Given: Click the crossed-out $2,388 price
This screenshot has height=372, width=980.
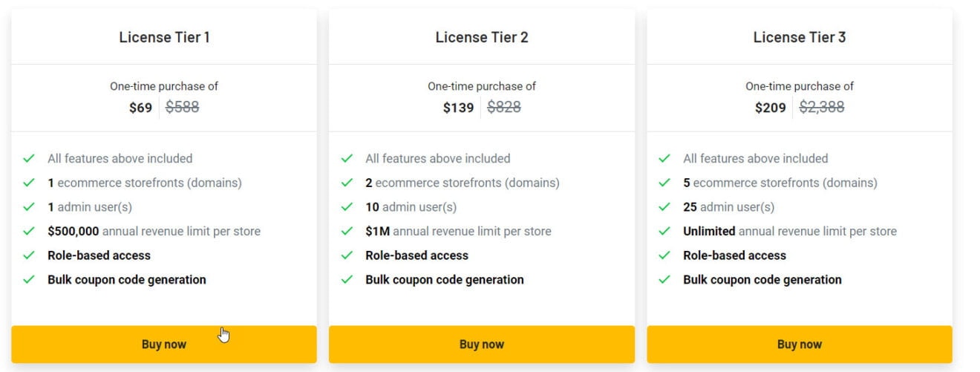Looking at the screenshot, I should pyautogui.click(x=821, y=108).
